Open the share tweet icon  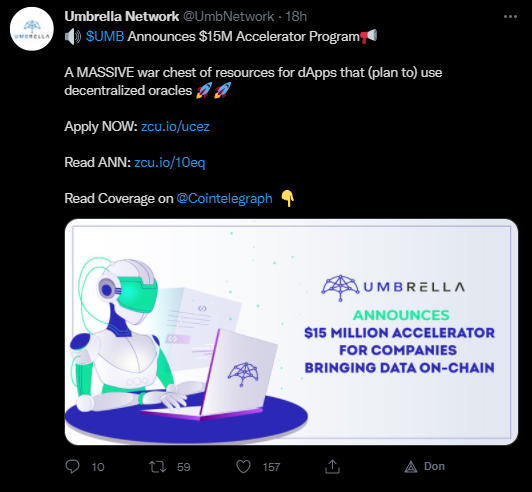[x=332, y=467]
